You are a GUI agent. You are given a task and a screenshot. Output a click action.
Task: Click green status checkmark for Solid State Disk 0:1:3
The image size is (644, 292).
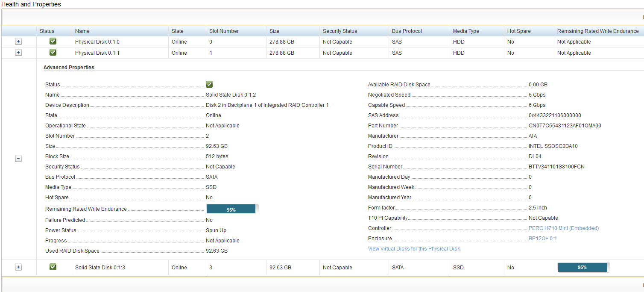point(53,267)
